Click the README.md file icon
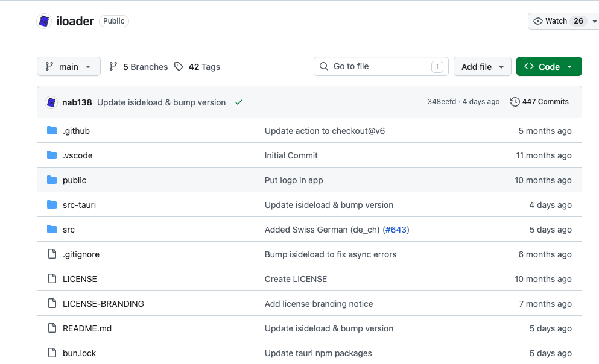Screen dimensions: 599x364 click(52, 328)
